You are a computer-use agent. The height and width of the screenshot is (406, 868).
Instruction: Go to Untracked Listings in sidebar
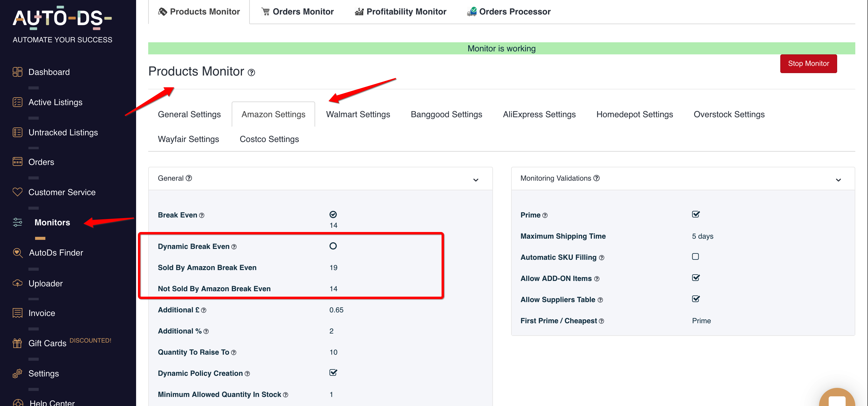[x=63, y=132]
